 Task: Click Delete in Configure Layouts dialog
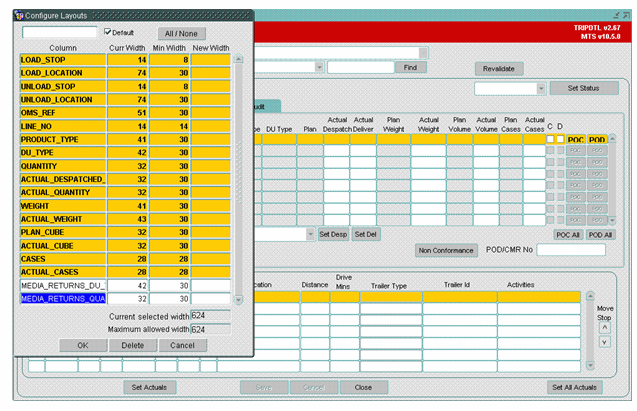[x=133, y=345]
